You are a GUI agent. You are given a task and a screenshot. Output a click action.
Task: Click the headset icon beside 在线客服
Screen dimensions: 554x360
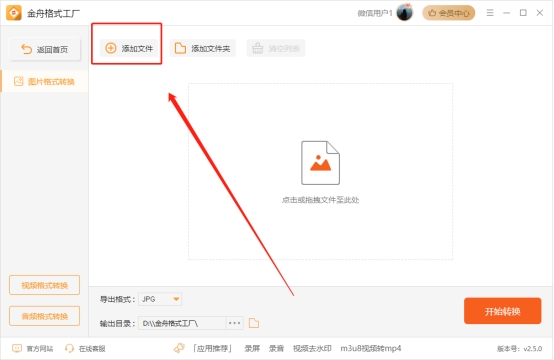(69, 349)
